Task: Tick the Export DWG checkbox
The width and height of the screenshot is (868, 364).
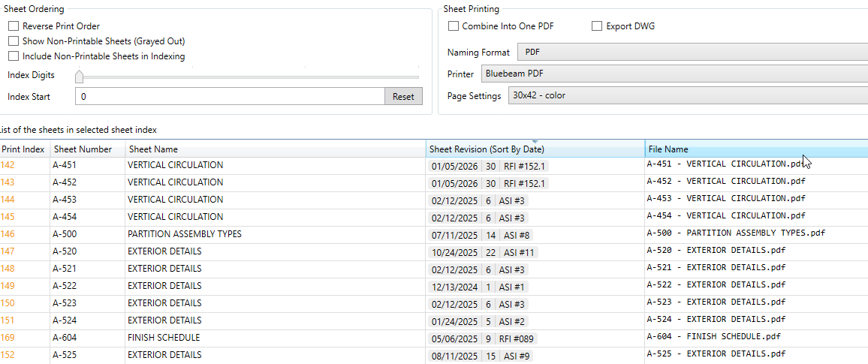Action: click(597, 26)
